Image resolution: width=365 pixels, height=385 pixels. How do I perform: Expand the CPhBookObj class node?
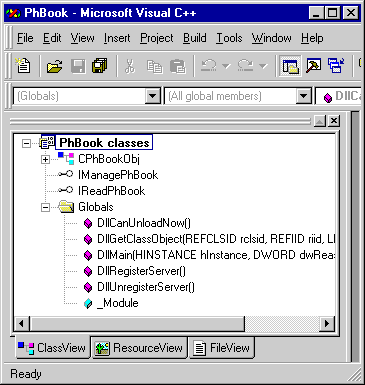point(45,159)
